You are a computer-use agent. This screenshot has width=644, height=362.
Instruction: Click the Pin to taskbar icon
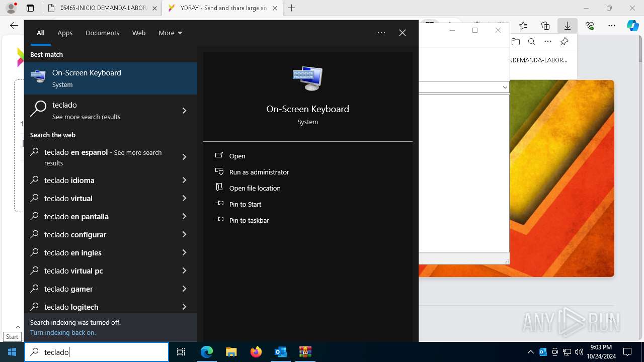[x=219, y=220]
